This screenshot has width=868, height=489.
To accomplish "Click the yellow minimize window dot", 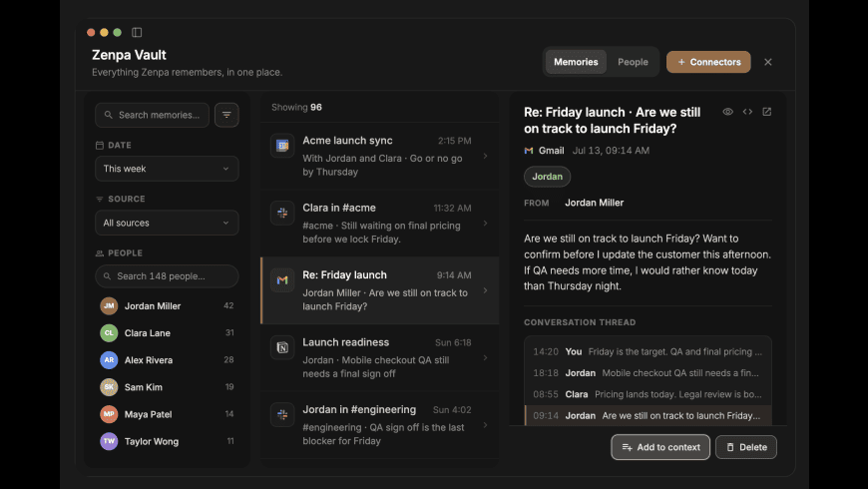I will [x=104, y=33].
